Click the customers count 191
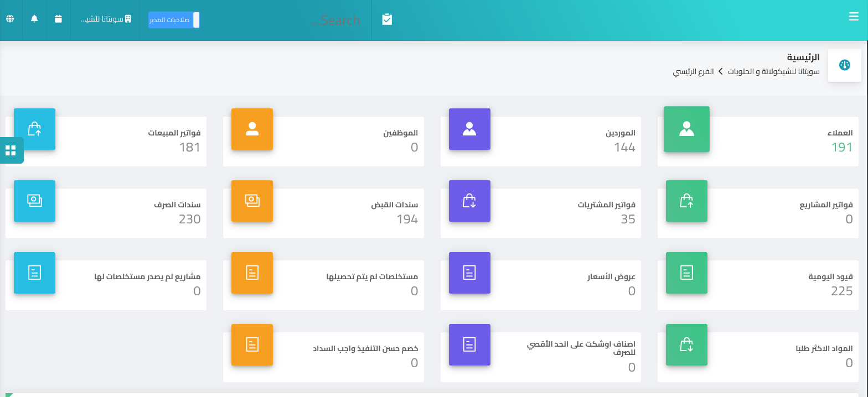The height and width of the screenshot is (397, 868). pos(842,147)
